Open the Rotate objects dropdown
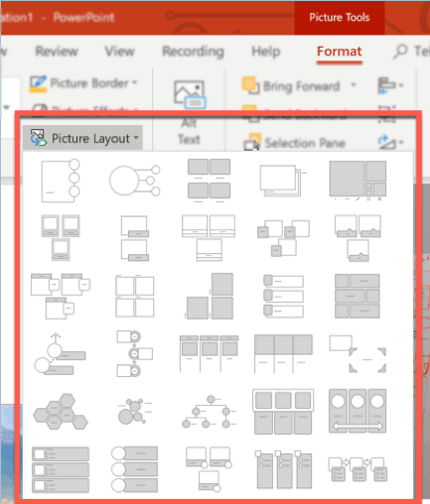The height and width of the screenshot is (504, 430). coord(390,142)
